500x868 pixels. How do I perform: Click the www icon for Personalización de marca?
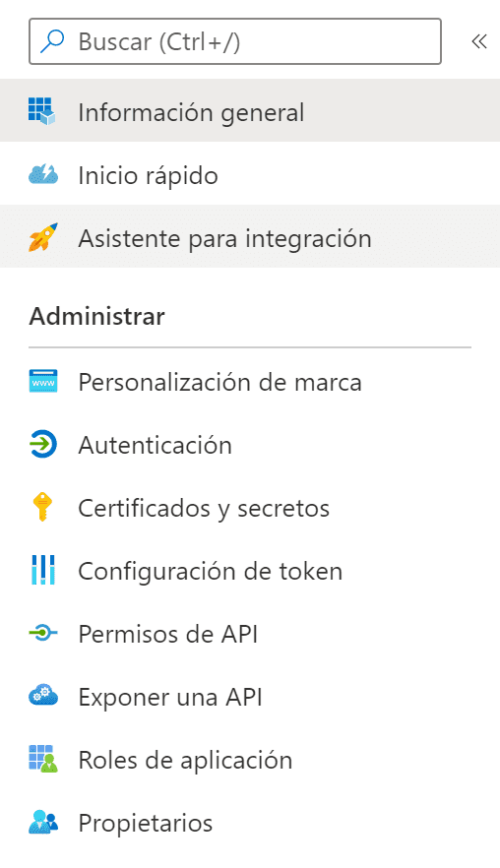coord(43,382)
